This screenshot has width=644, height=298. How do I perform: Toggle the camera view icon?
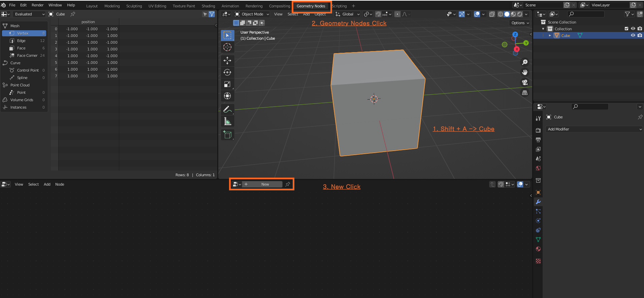[525, 82]
